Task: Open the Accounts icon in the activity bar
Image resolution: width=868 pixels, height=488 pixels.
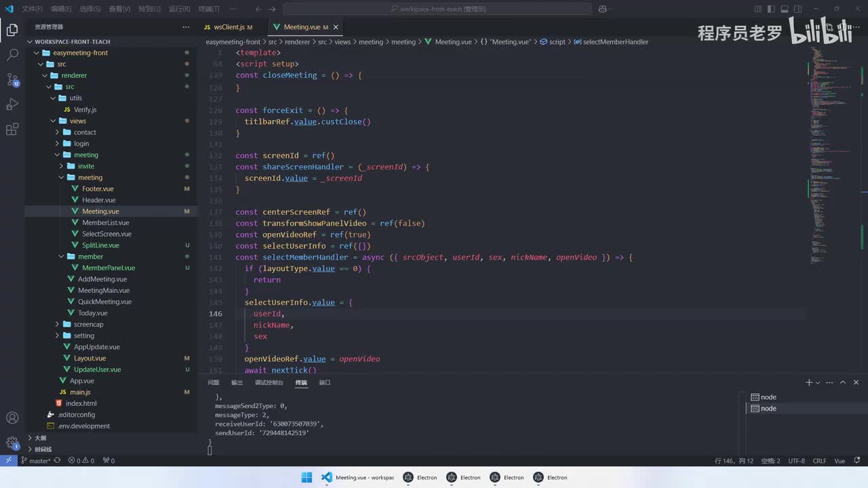Action: coord(12,418)
